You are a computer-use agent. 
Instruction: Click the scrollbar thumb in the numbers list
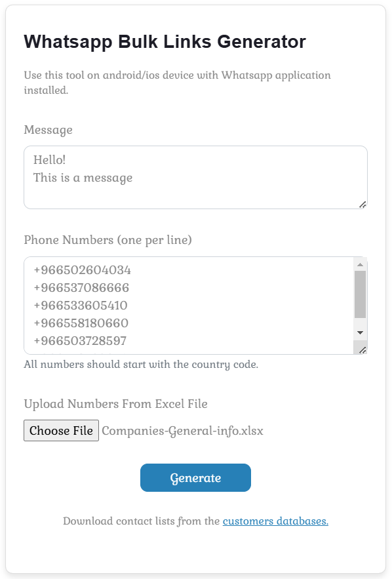(361, 292)
